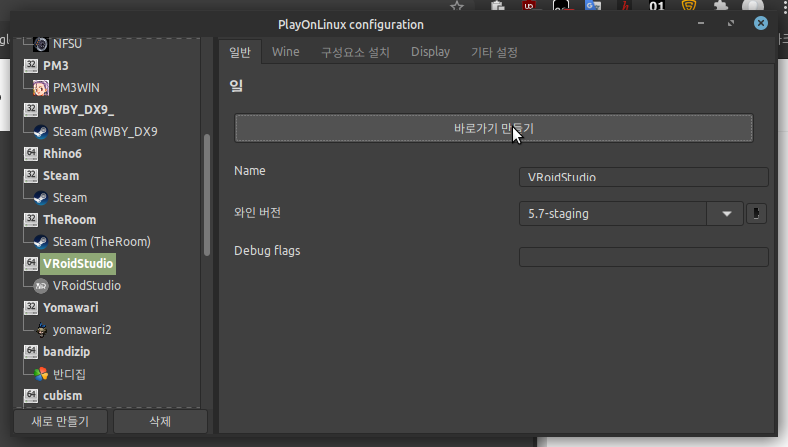Open the browser extensions puzzle icon
This screenshot has height=447, width=788.
tap(721, 6)
